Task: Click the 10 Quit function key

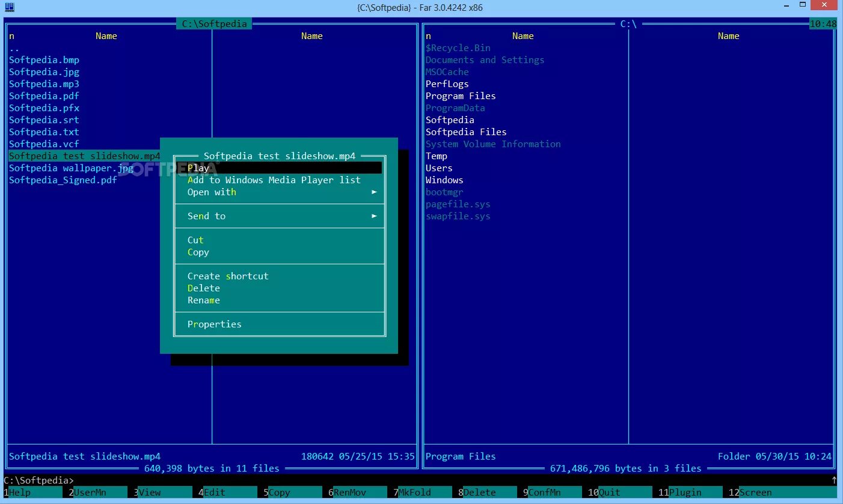Action: (x=620, y=493)
